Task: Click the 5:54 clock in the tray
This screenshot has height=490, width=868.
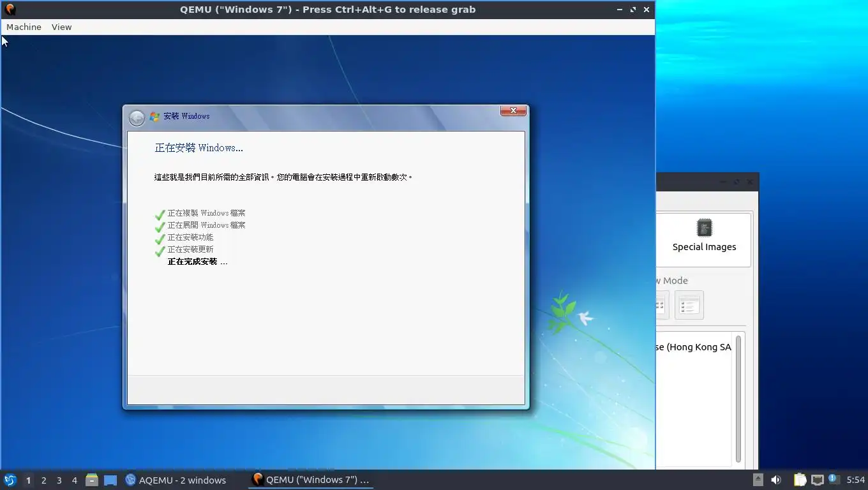Action: tap(855, 480)
